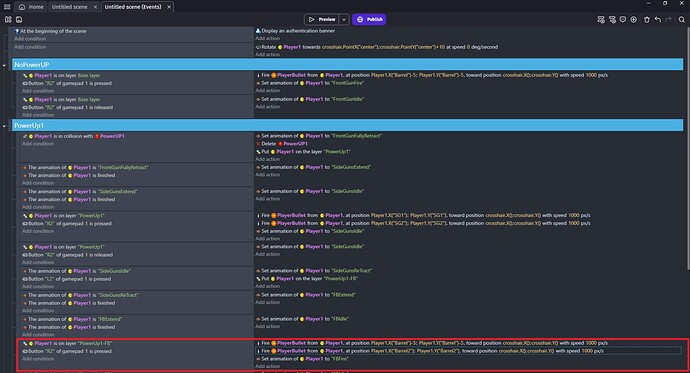Open the Preview options dropdown arrow
Screen dimensions: 690x373
click(344, 19)
